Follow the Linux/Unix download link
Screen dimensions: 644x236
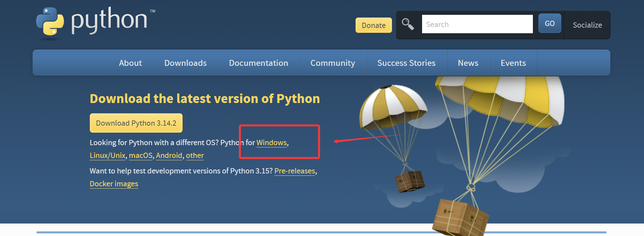(107, 155)
